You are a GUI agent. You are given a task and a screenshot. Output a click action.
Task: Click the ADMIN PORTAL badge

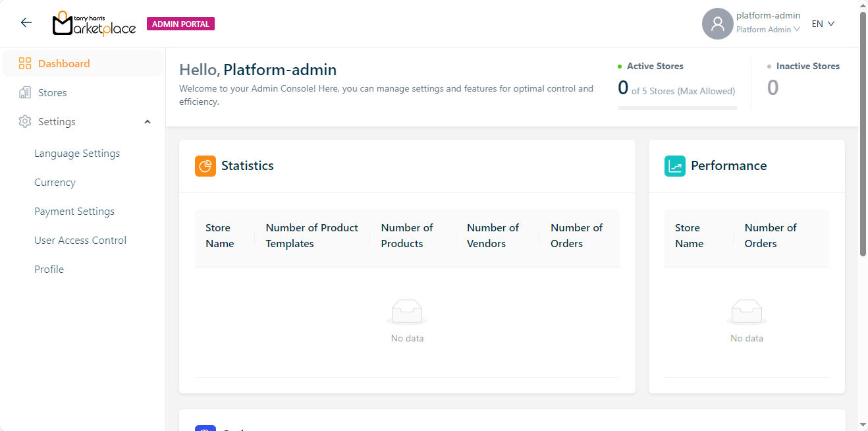(180, 24)
